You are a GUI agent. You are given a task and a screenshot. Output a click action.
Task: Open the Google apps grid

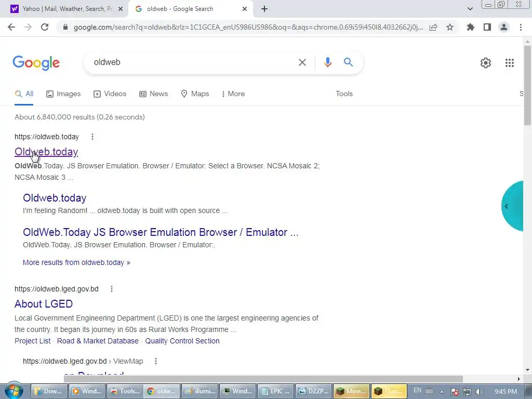click(x=509, y=63)
